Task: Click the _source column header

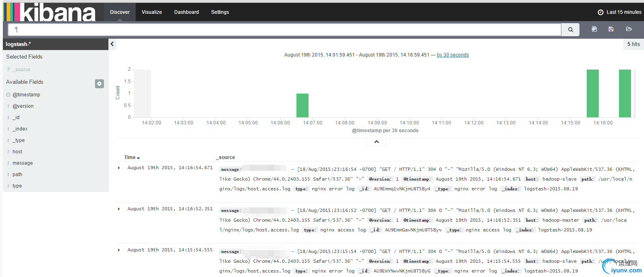Action: pyautogui.click(x=225, y=157)
